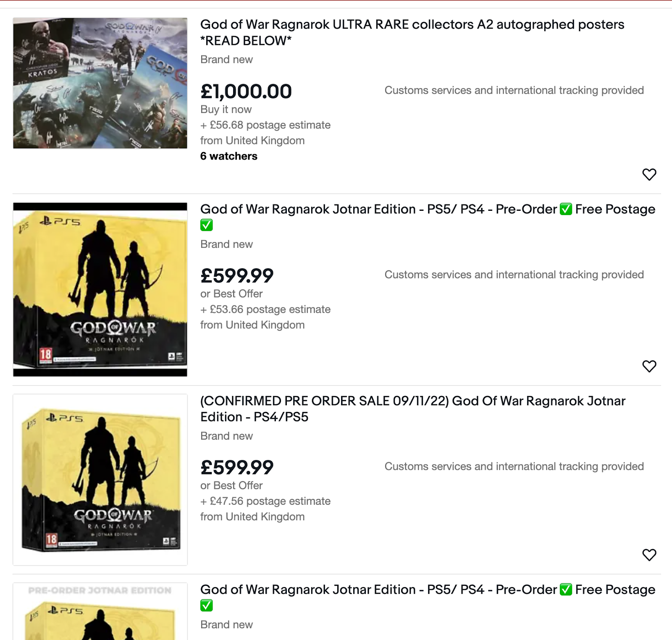Open yellow Jotnar Edition box image with black border
Viewport: 672px width, 640px height.
point(100,289)
